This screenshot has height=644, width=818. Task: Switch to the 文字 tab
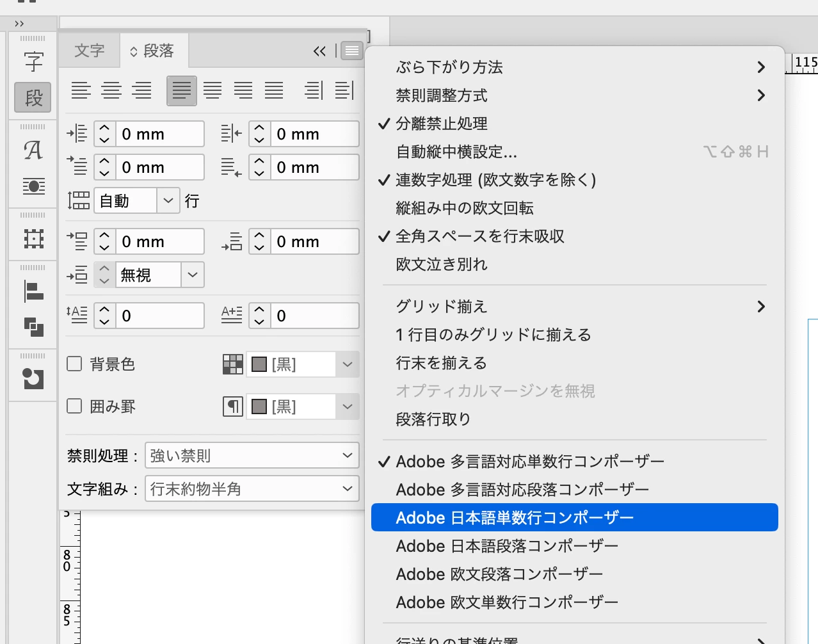(x=89, y=51)
